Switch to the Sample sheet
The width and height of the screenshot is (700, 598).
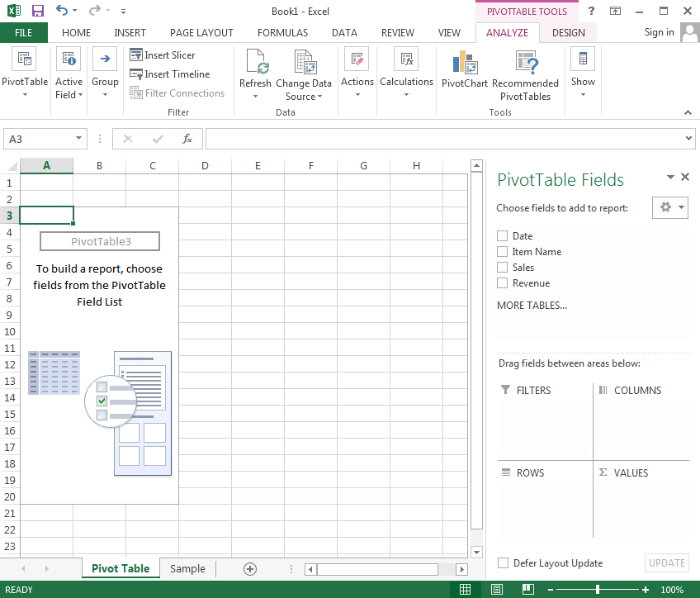[x=187, y=568]
